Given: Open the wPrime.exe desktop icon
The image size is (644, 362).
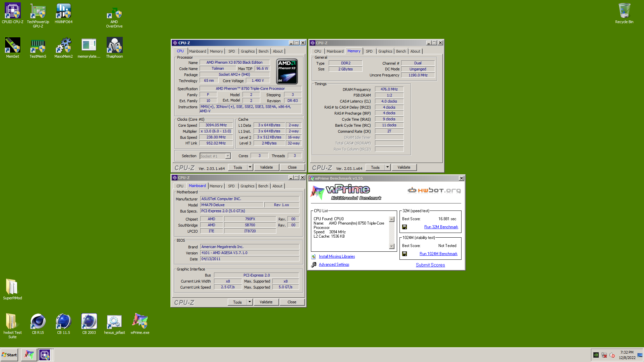Looking at the screenshot, I should pyautogui.click(x=140, y=324).
